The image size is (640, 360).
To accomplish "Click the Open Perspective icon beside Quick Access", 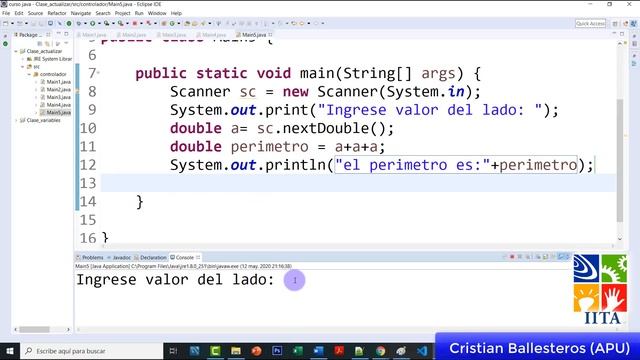I will click(615, 24).
